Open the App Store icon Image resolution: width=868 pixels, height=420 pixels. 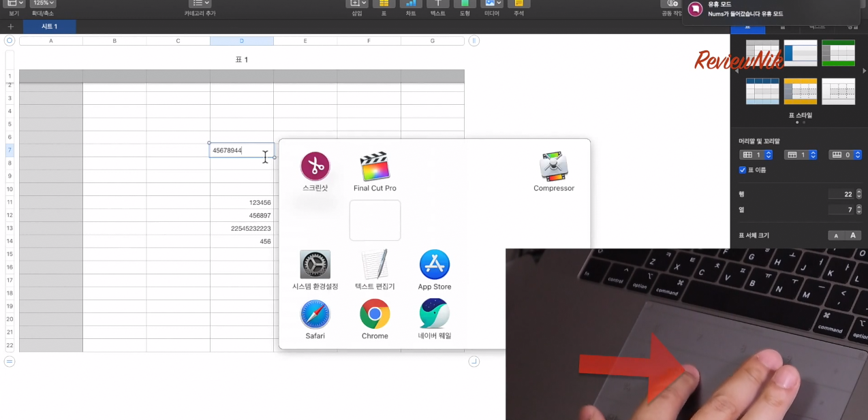pyautogui.click(x=435, y=265)
